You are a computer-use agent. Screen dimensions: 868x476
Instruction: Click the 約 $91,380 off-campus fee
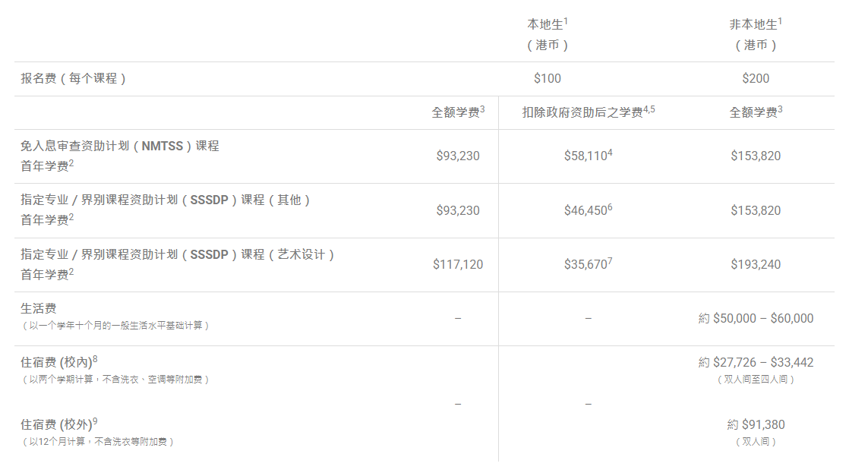756,424
